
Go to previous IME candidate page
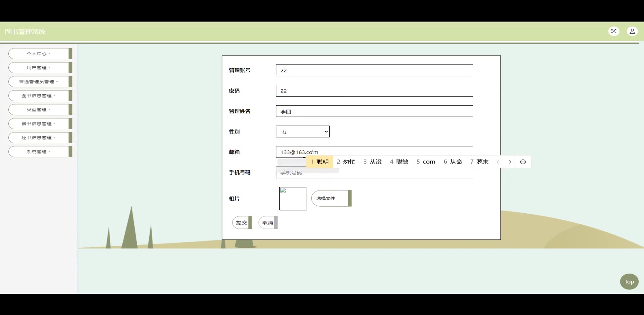tap(498, 162)
